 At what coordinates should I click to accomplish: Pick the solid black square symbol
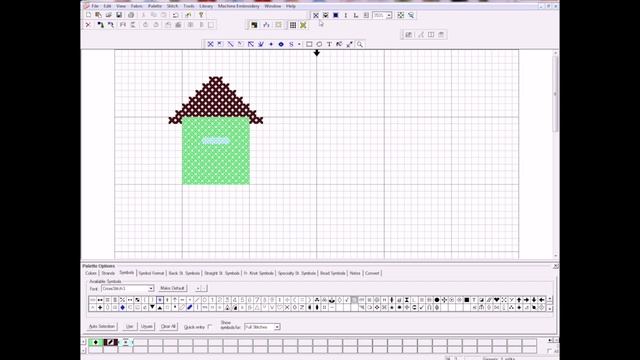467,300
